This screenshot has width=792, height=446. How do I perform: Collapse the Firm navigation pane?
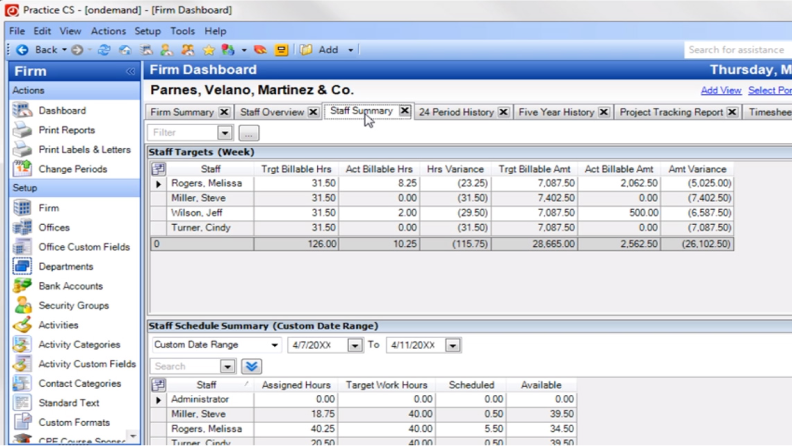(130, 71)
